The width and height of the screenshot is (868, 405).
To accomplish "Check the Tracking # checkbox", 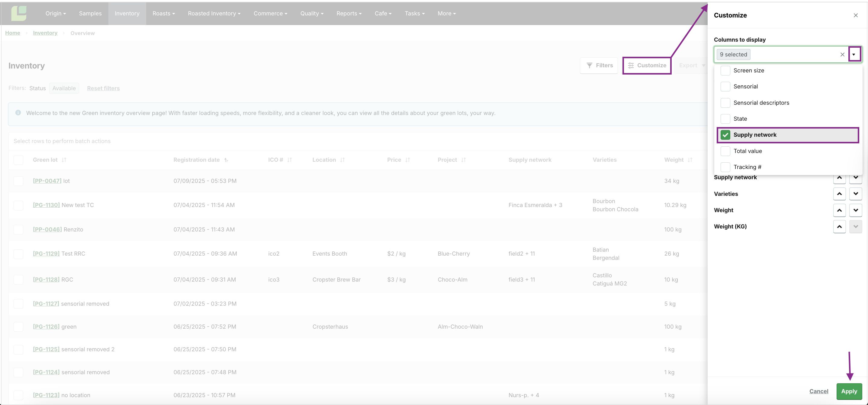I will pyautogui.click(x=725, y=167).
